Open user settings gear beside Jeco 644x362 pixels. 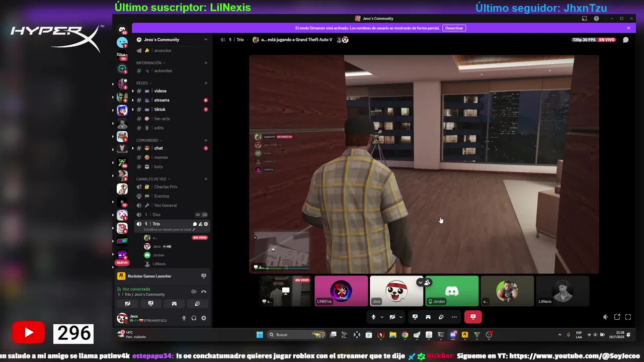coord(204,318)
